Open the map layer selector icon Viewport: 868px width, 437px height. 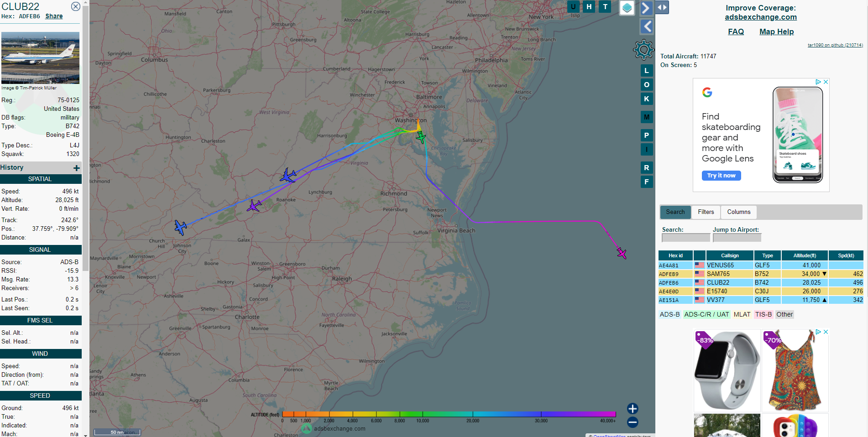(x=627, y=8)
